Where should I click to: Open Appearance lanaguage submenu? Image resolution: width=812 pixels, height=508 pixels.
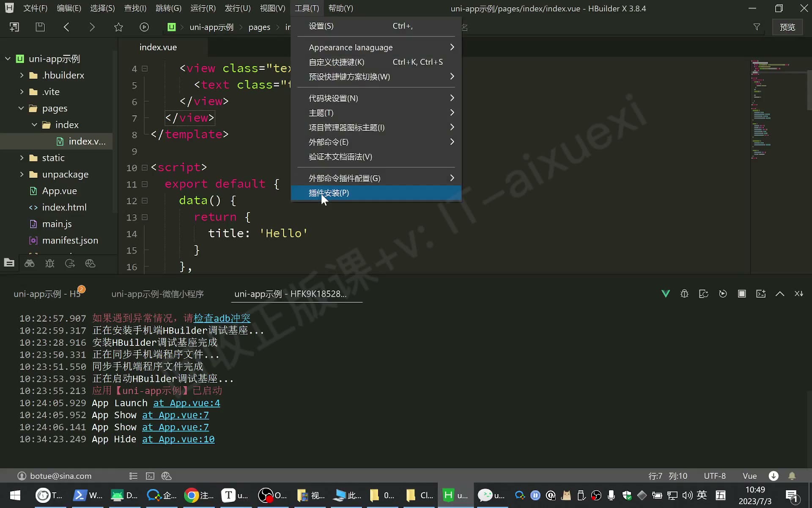[x=376, y=47]
